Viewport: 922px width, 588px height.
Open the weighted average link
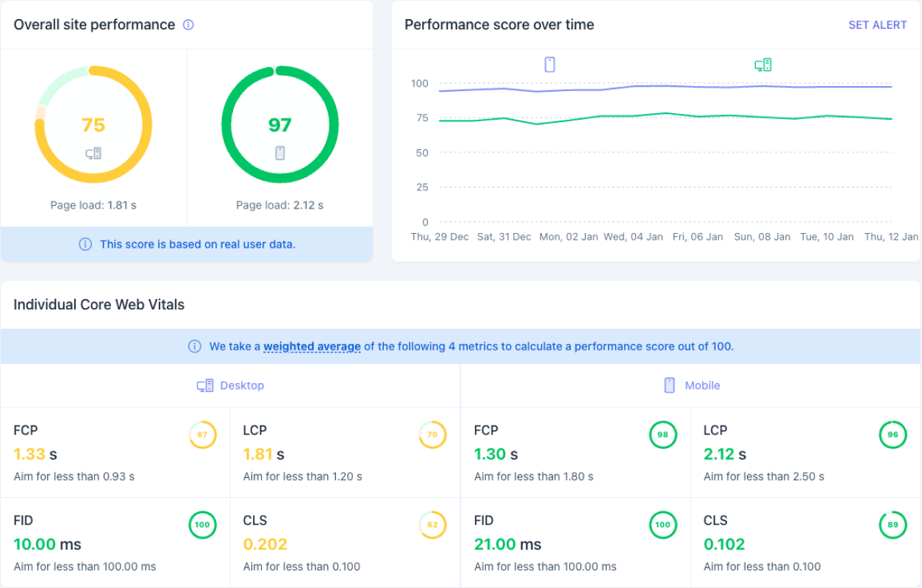[x=312, y=346]
